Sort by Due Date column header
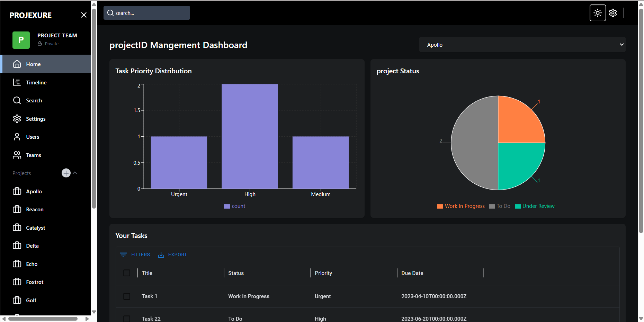Viewport: 644px width, 322px height. pos(412,273)
